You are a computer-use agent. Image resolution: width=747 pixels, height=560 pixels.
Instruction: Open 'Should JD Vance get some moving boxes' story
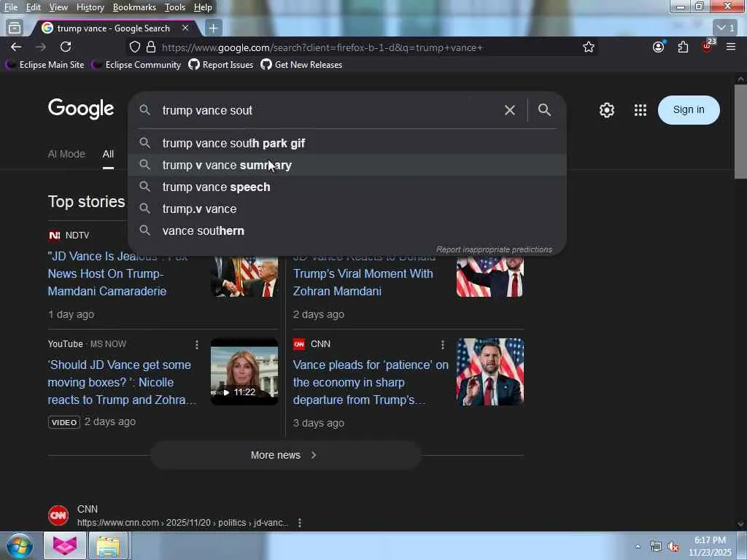point(122,382)
